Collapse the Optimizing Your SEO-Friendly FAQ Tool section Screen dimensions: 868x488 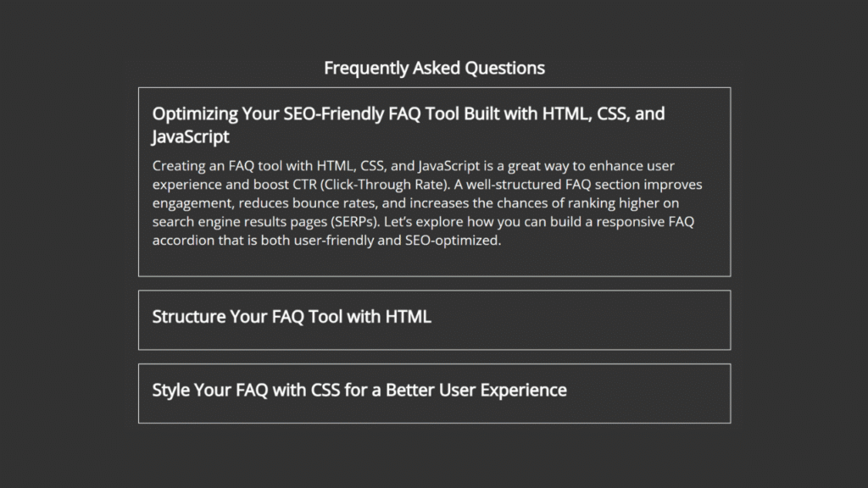coord(408,114)
